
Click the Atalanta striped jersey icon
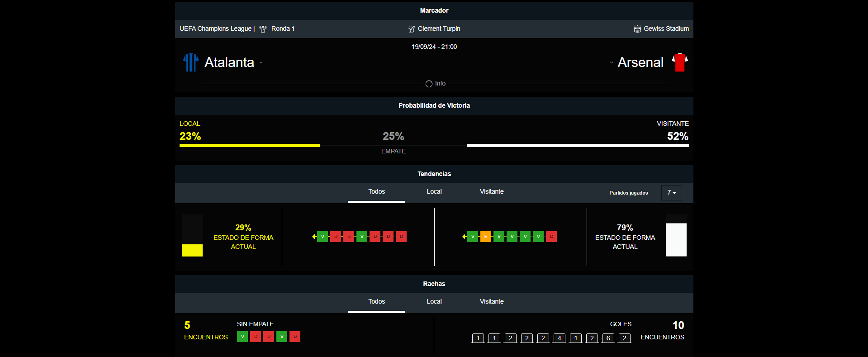(x=191, y=62)
